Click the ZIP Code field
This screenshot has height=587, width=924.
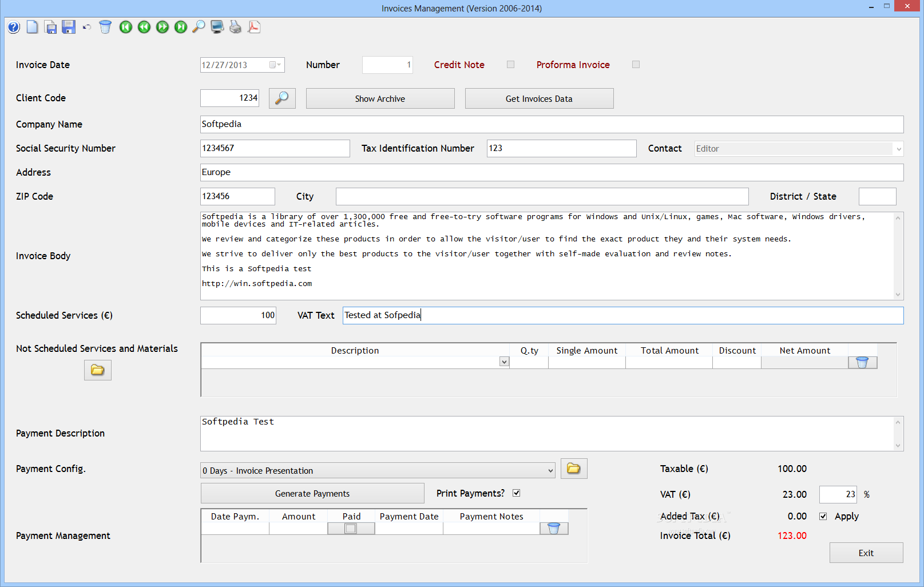237,196
